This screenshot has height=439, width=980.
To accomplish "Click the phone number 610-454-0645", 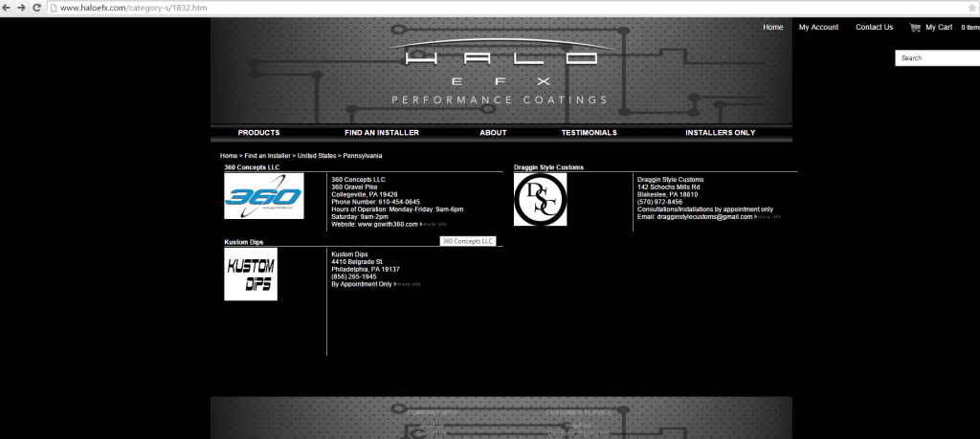I will tap(399, 202).
